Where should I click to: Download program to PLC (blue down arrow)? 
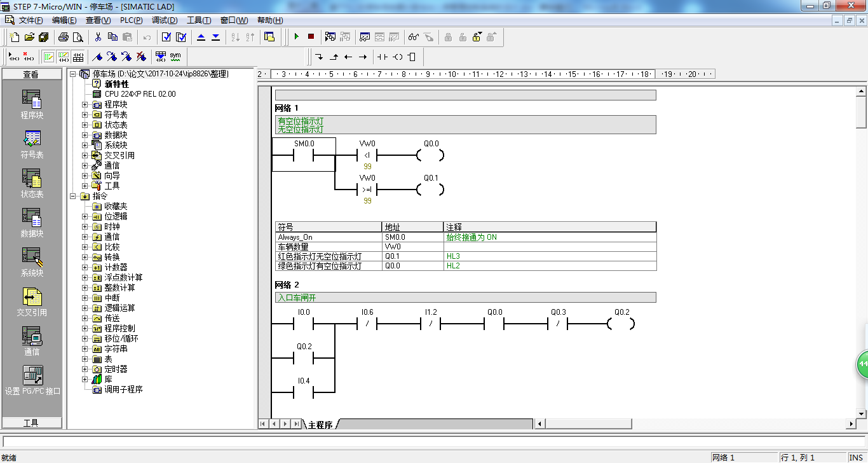tap(215, 37)
